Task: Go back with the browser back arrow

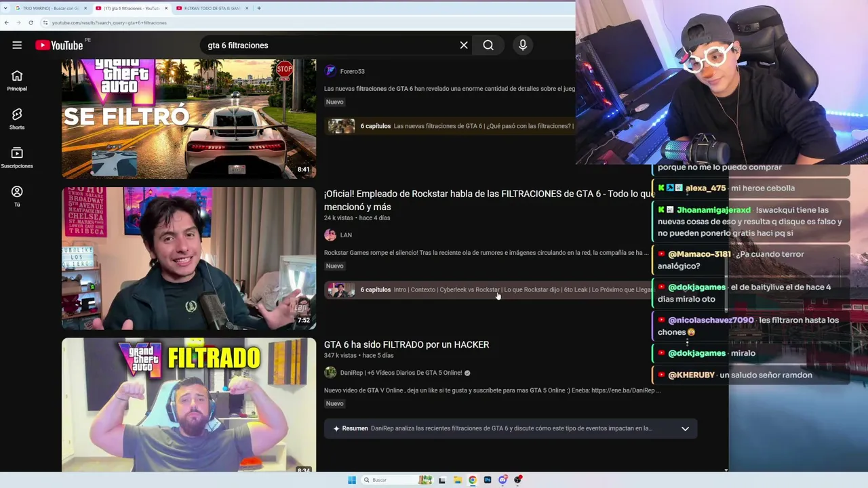Action: click(x=6, y=22)
